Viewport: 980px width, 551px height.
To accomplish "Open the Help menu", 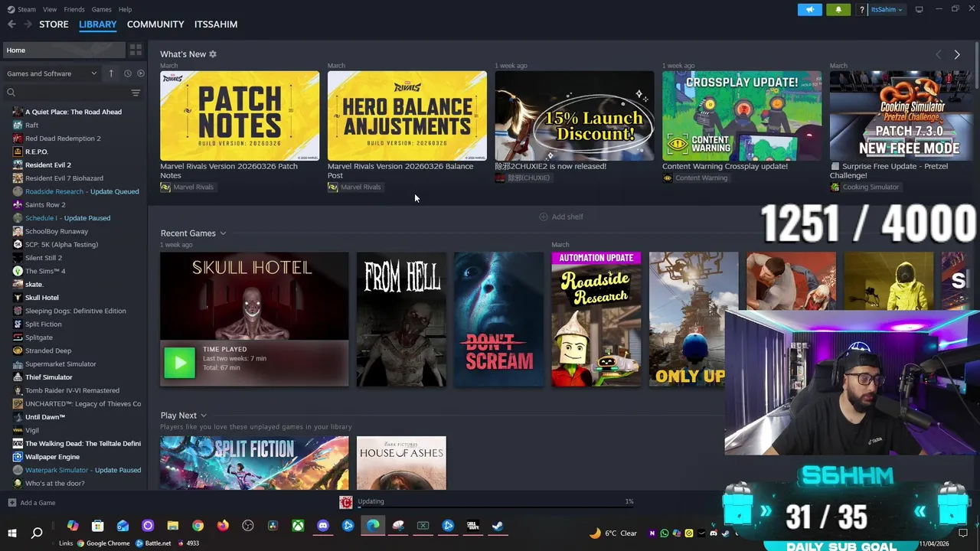I will tap(125, 9).
